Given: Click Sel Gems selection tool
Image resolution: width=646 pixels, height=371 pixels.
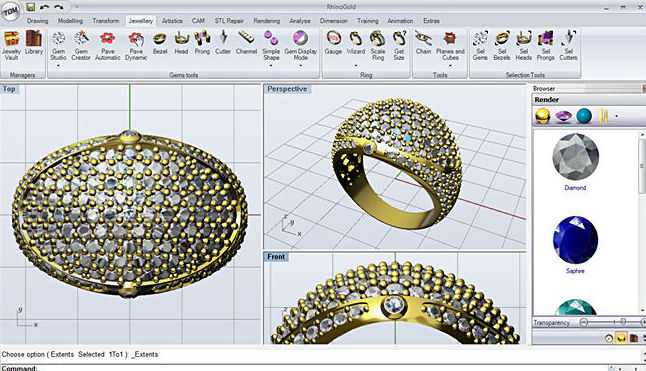Looking at the screenshot, I should [x=480, y=46].
